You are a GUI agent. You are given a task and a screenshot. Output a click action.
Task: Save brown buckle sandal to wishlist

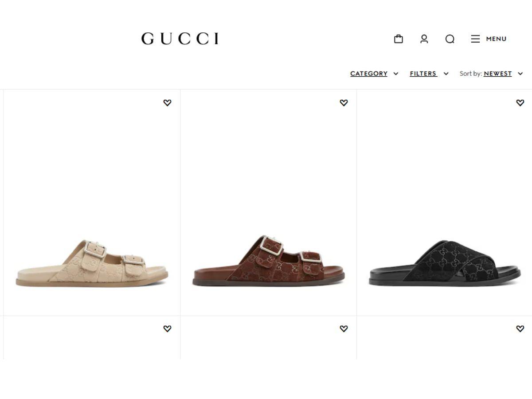tap(344, 103)
